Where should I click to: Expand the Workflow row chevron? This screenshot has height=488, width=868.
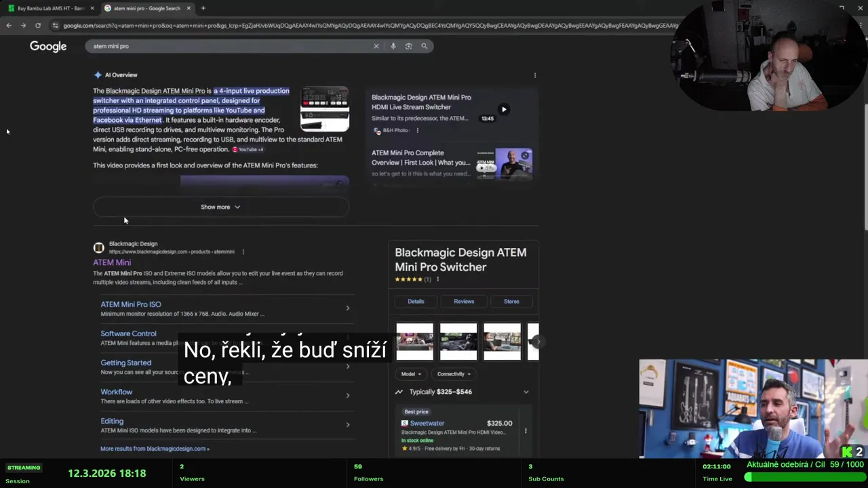[348, 396]
